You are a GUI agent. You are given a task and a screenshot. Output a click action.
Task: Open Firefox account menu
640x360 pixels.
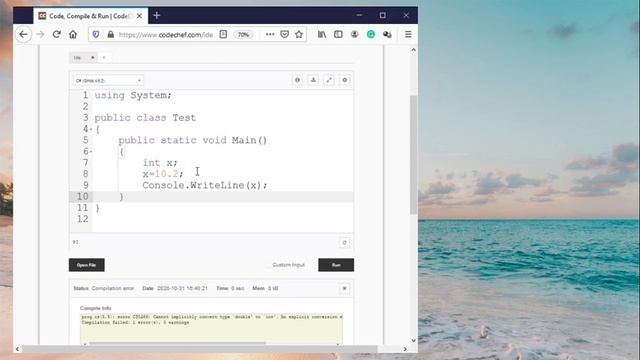pyautogui.click(x=354, y=34)
